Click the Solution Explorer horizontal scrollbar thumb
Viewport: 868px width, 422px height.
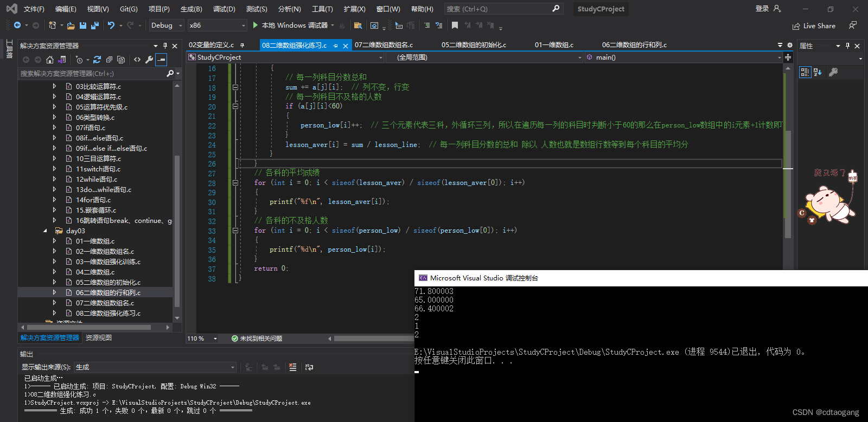pyautogui.click(x=88, y=327)
